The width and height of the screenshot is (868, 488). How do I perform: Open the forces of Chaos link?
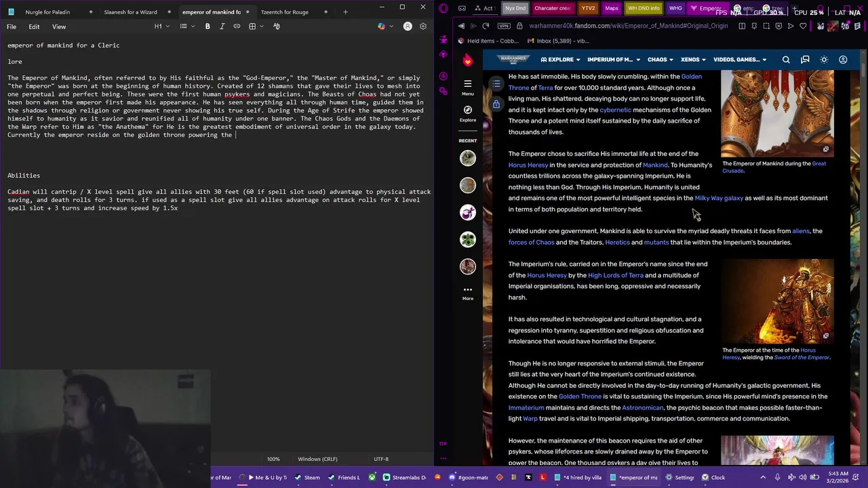point(531,242)
